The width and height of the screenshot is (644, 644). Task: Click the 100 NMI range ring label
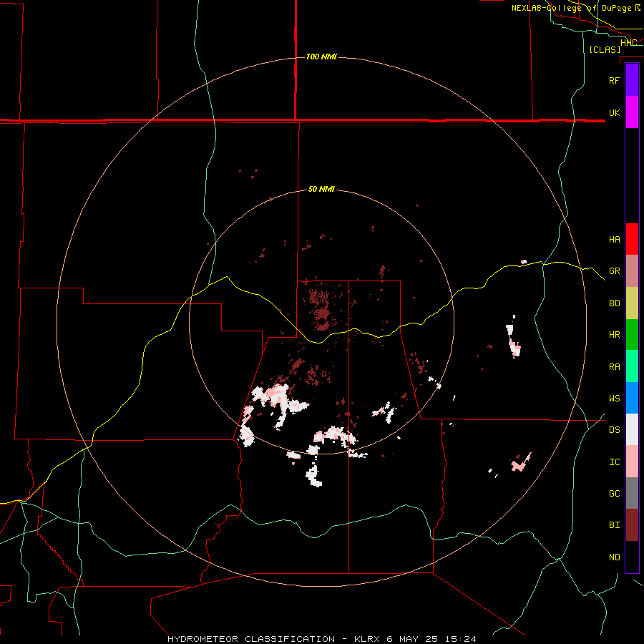(x=321, y=57)
